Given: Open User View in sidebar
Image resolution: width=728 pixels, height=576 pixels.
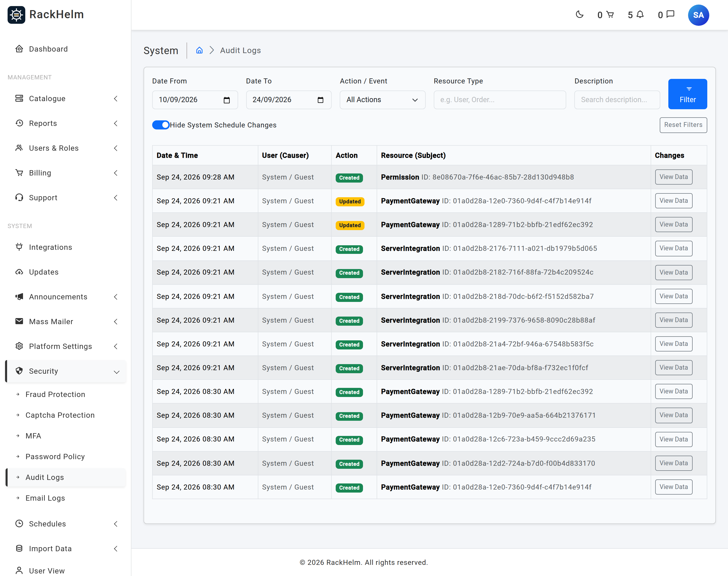Looking at the screenshot, I should [x=47, y=571].
